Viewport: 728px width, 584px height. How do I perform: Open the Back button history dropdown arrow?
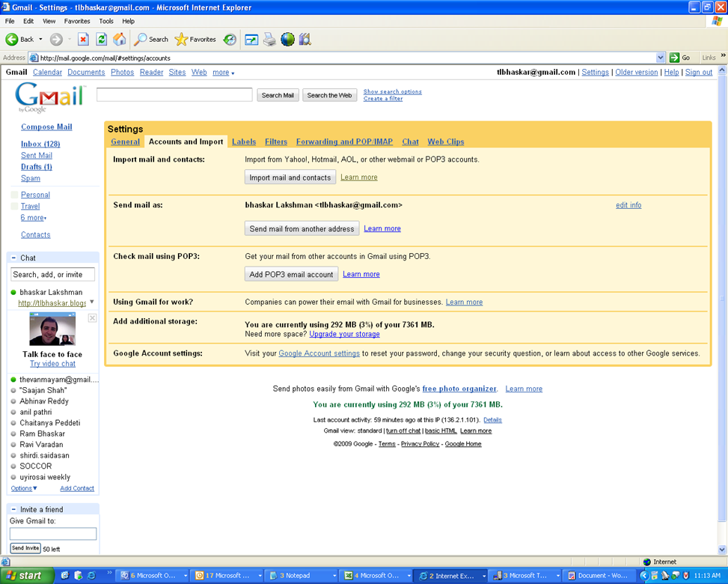pyautogui.click(x=41, y=40)
